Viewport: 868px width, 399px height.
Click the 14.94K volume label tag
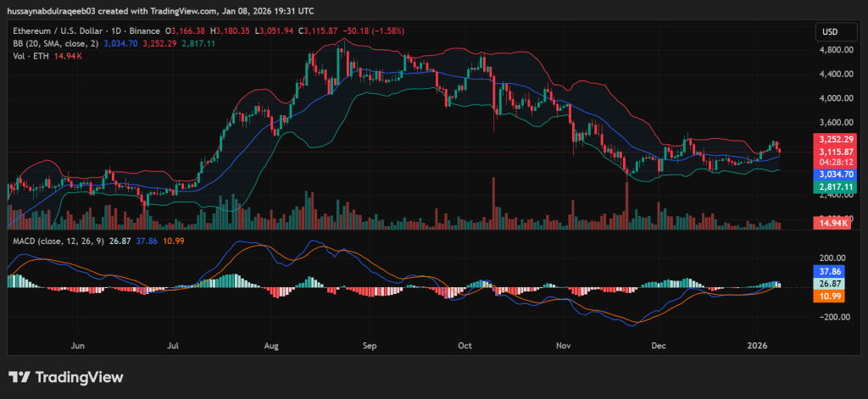[831, 223]
